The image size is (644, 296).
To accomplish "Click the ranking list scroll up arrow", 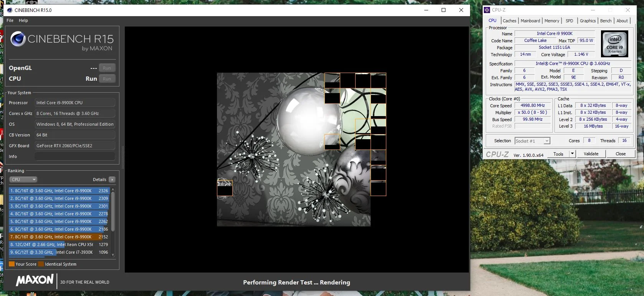I will click(x=113, y=190).
